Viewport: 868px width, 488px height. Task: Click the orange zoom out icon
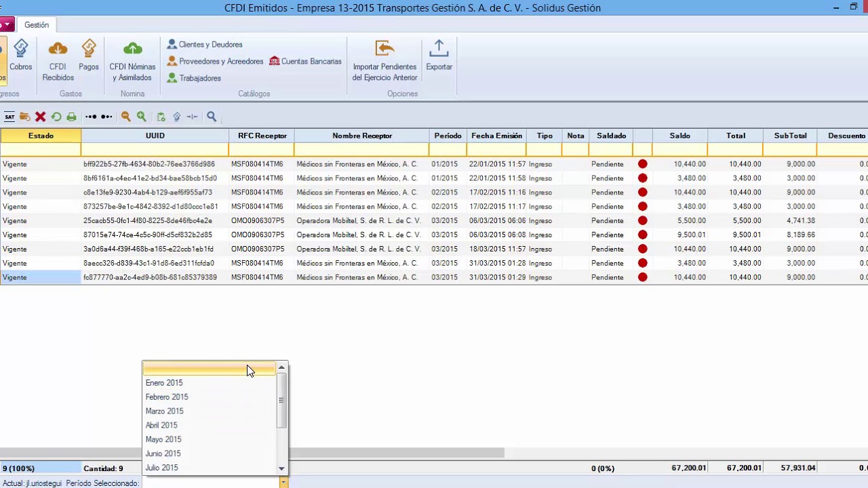125,117
